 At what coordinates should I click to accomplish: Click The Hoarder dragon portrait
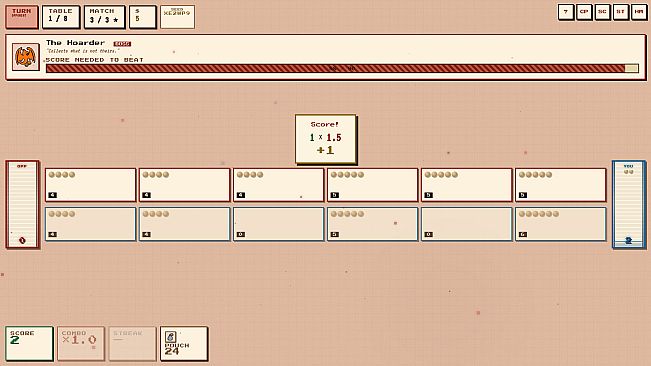(x=26, y=57)
